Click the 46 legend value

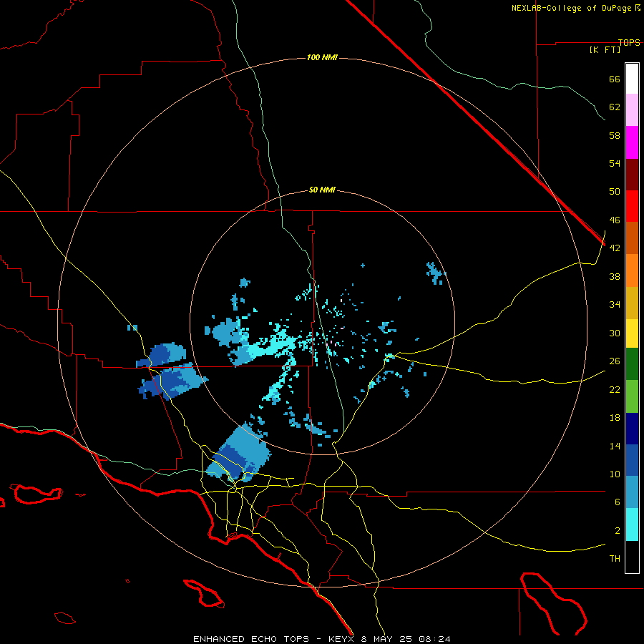(x=615, y=220)
